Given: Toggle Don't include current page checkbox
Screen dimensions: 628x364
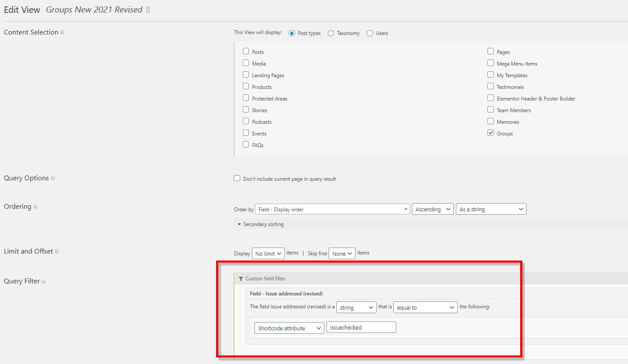Looking at the screenshot, I should (x=237, y=178).
